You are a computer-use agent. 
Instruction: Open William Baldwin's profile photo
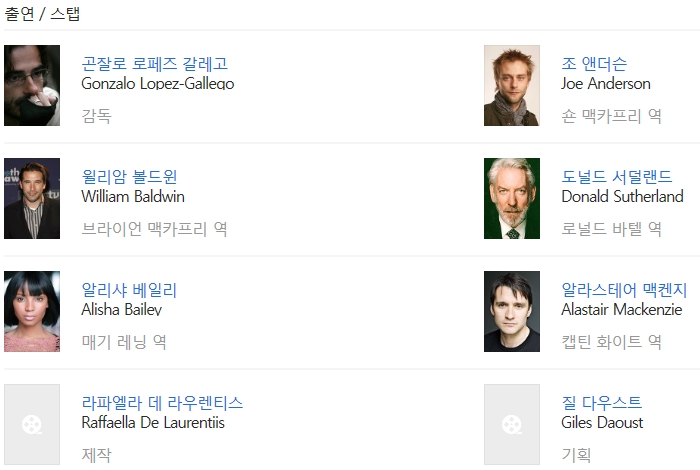(32, 198)
